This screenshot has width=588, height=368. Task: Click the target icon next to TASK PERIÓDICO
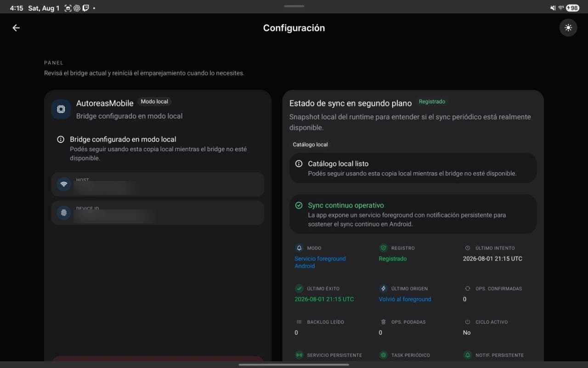(383, 355)
